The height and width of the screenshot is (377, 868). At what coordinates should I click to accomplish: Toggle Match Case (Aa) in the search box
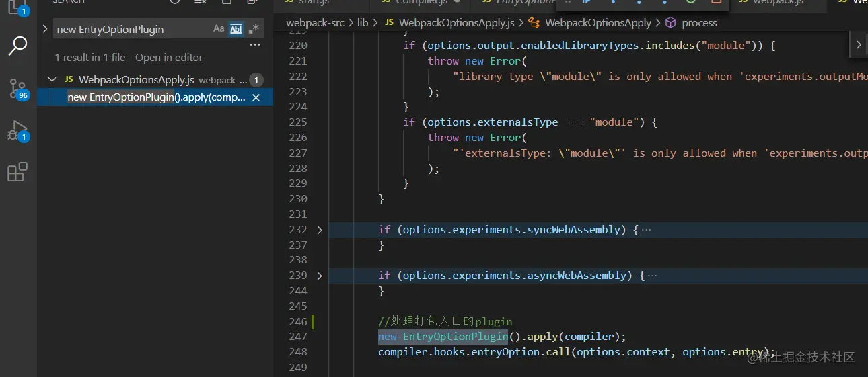click(219, 29)
